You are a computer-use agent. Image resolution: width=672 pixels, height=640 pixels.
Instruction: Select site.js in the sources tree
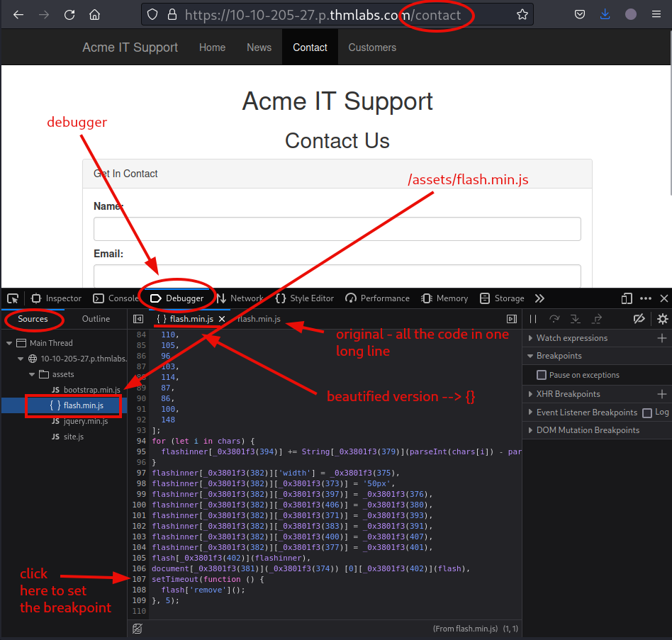tap(74, 437)
